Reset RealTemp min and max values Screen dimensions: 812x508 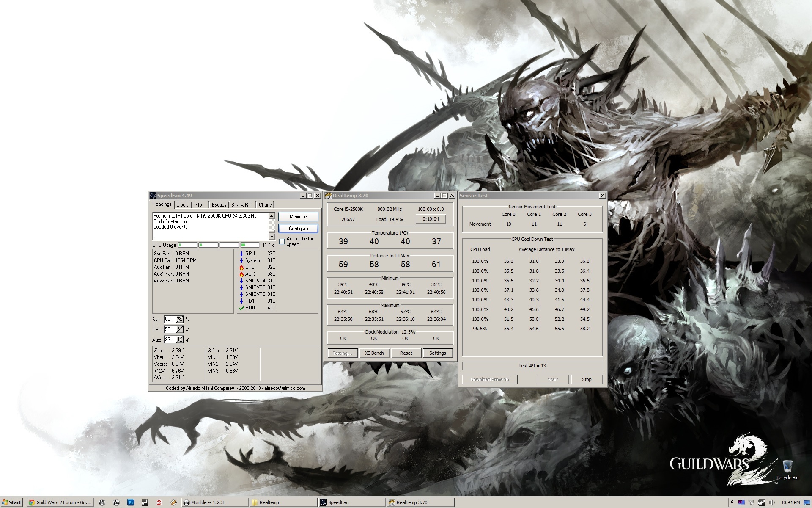point(406,353)
